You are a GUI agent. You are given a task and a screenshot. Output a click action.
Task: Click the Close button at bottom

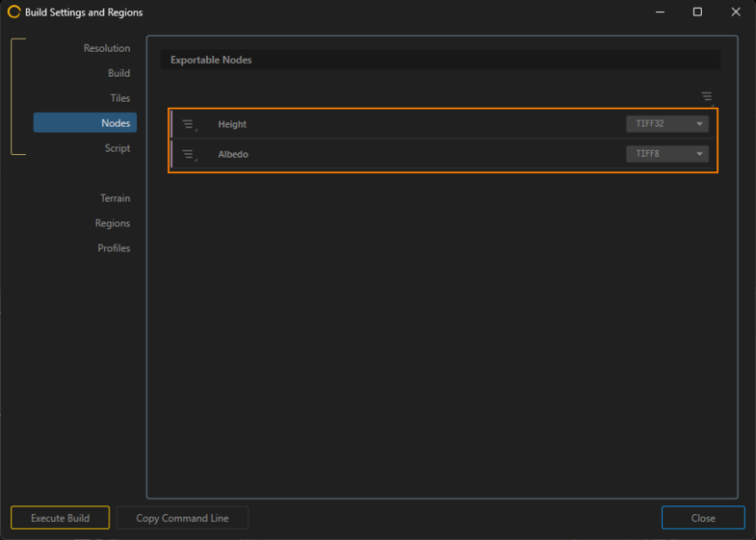(x=703, y=518)
